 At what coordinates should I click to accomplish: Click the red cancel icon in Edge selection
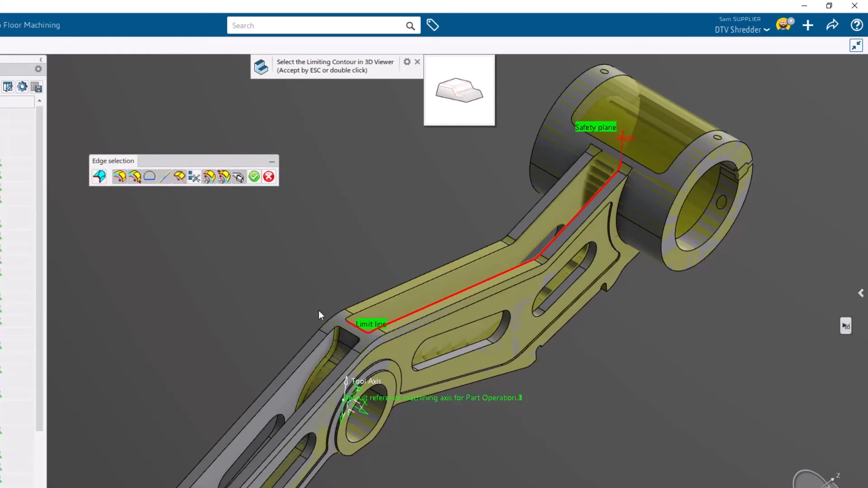(x=269, y=177)
